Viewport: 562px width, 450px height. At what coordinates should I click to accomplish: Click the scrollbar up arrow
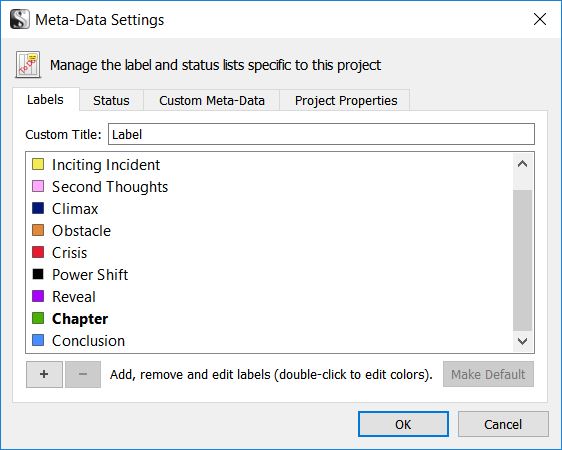(523, 164)
